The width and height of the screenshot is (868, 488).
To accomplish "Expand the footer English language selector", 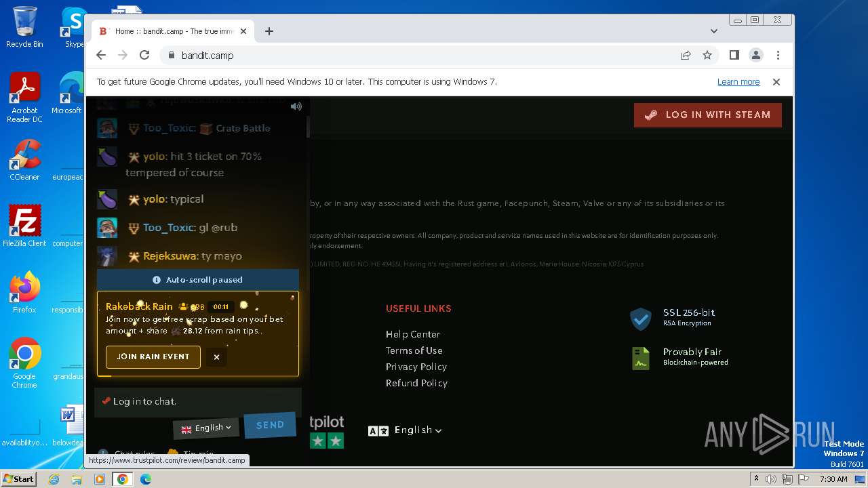I will pyautogui.click(x=405, y=430).
